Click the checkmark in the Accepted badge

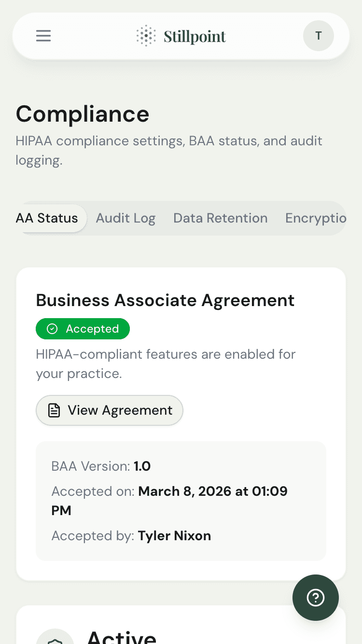point(53,329)
